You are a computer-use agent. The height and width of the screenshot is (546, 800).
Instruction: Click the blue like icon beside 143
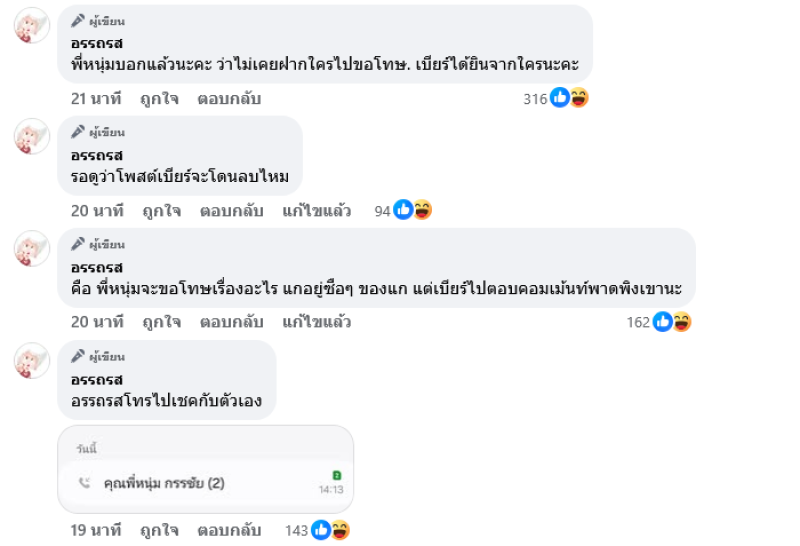[x=322, y=530]
